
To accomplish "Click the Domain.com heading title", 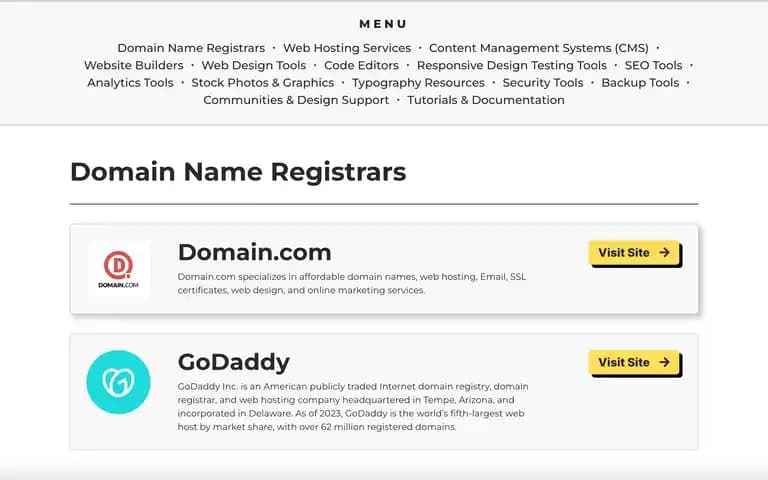I will 254,252.
